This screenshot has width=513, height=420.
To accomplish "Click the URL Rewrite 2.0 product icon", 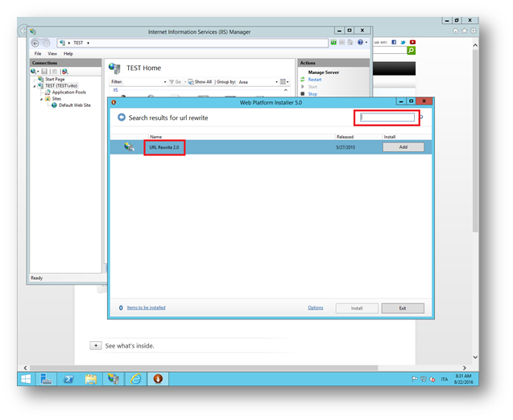I will pos(129,147).
